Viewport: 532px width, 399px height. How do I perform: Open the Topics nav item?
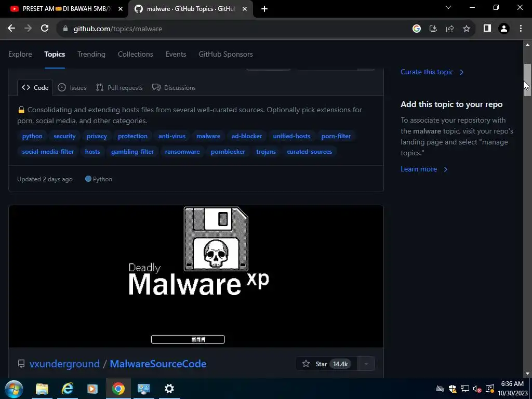(x=55, y=54)
